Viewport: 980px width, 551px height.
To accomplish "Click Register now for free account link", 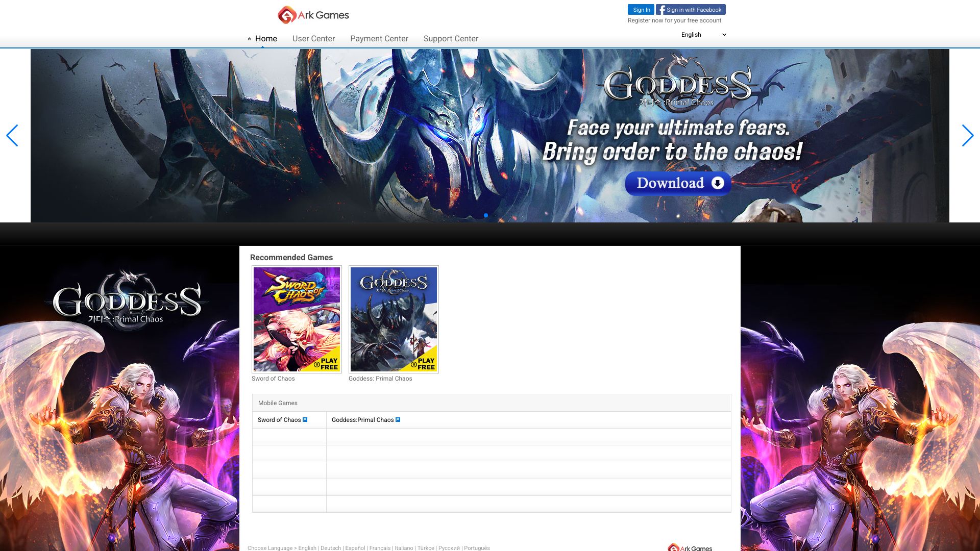I will (x=674, y=20).
